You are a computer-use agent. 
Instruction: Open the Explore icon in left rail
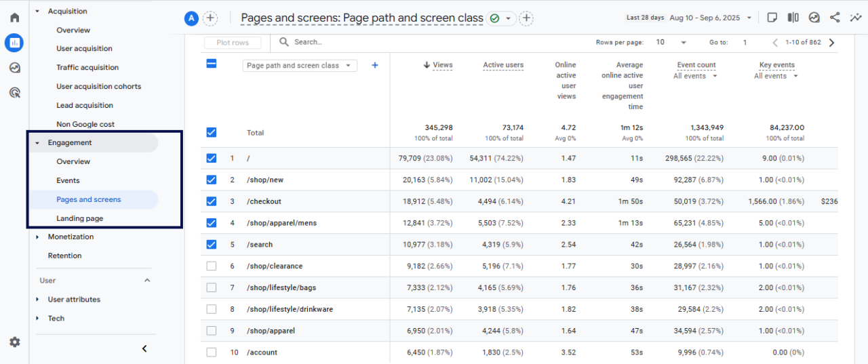tap(14, 68)
